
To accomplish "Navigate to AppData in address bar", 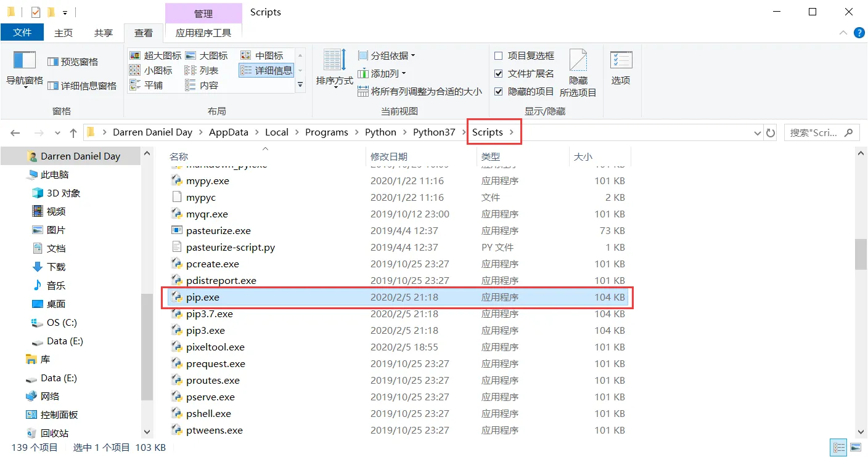I will (229, 132).
